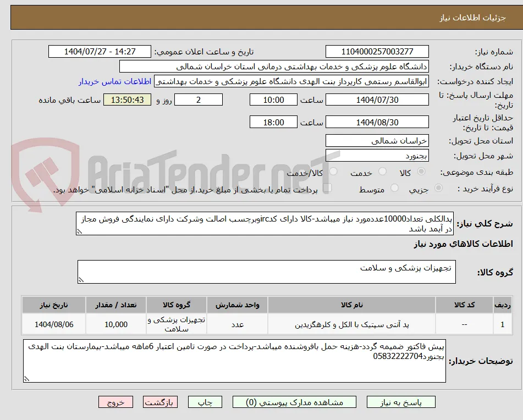Image resolution: width=523 pixels, height=420 pixels.
Task: Click the شرح کلی نیاز text area
Action: click(265, 224)
